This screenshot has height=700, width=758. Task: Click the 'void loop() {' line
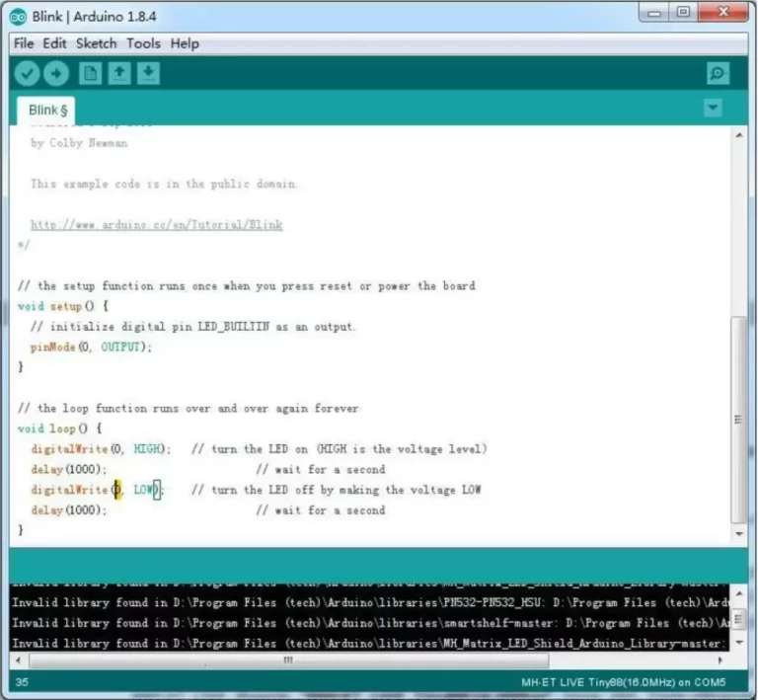point(59,428)
